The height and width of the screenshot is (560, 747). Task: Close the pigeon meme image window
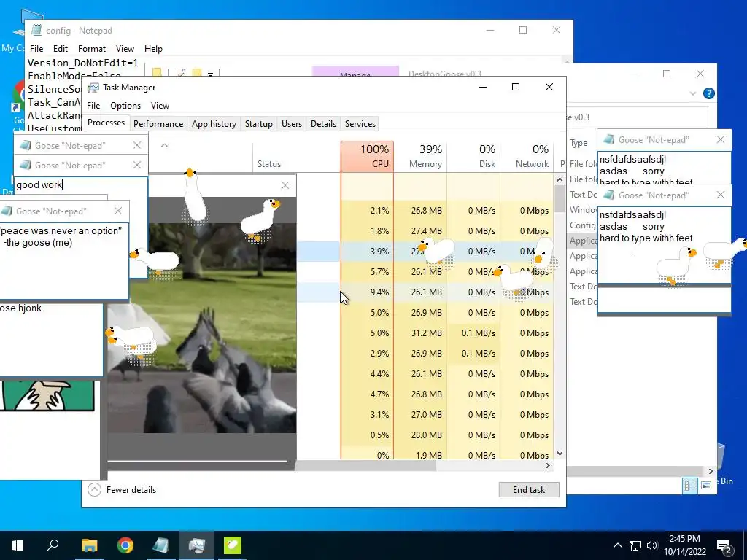tap(285, 185)
